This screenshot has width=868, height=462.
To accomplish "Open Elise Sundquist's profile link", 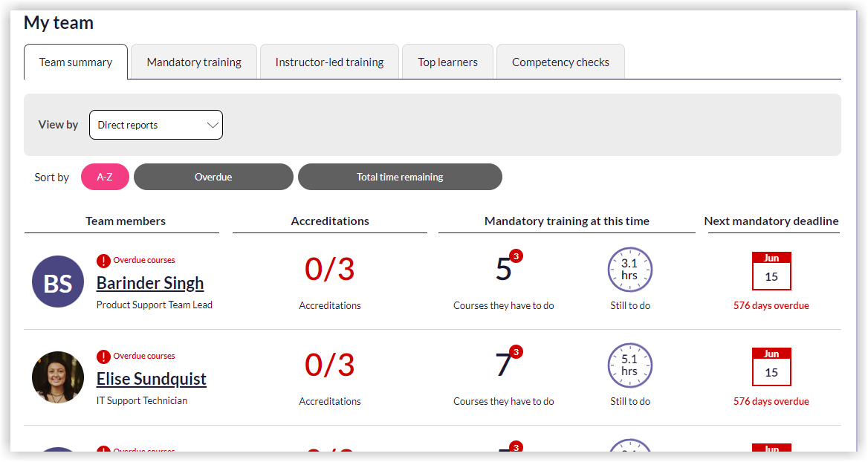I will pyautogui.click(x=152, y=379).
